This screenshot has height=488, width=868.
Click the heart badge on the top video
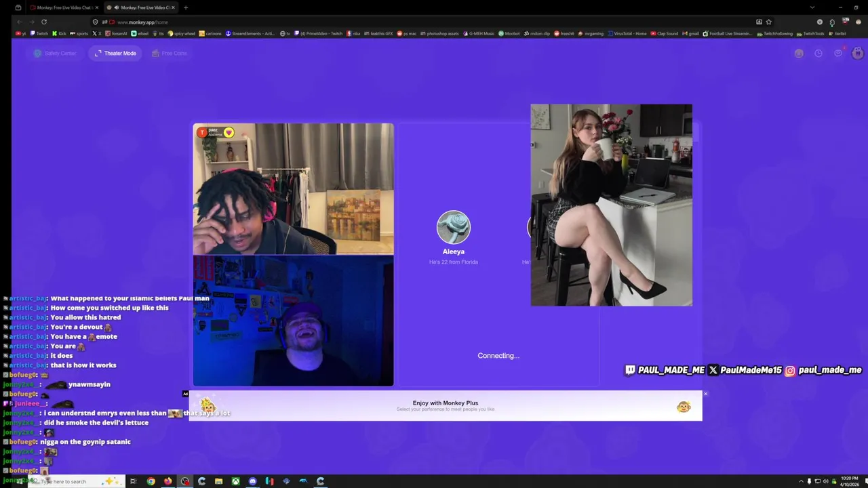(x=229, y=133)
